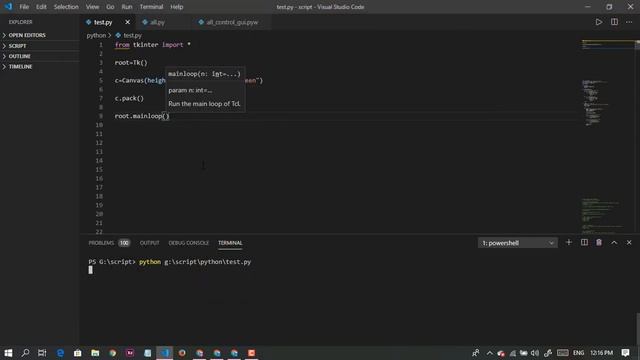Show the OUTPUT panel tab
The width and height of the screenshot is (640, 360).
149,243
